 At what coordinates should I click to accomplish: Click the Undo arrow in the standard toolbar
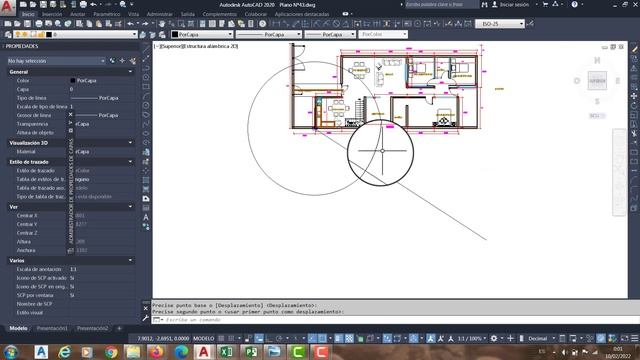130,24
